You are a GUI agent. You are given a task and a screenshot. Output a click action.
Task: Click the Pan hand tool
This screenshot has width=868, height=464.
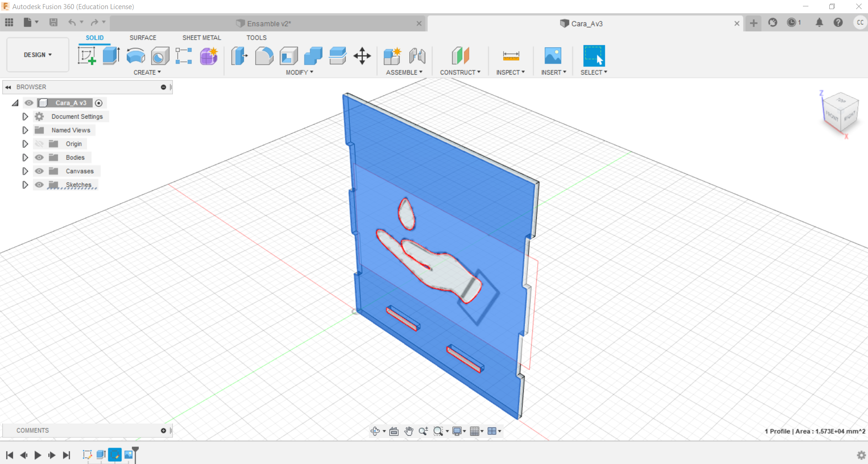(409, 431)
